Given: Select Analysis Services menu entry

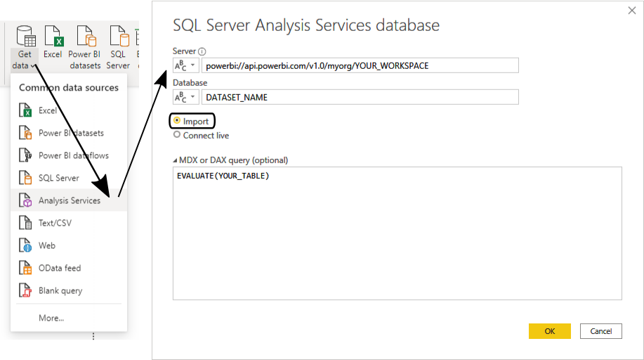Looking at the screenshot, I should (69, 200).
